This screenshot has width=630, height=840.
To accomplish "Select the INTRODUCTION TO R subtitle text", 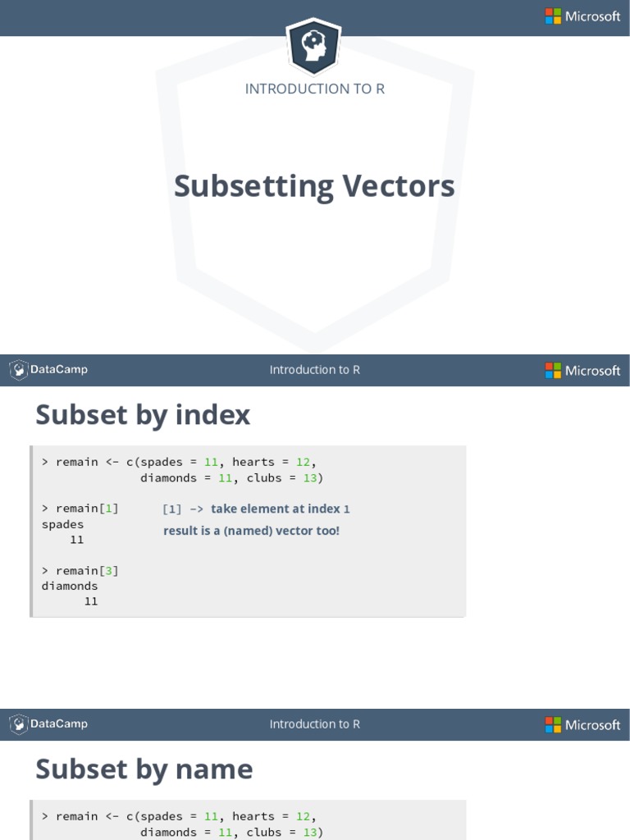I will pos(315,89).
